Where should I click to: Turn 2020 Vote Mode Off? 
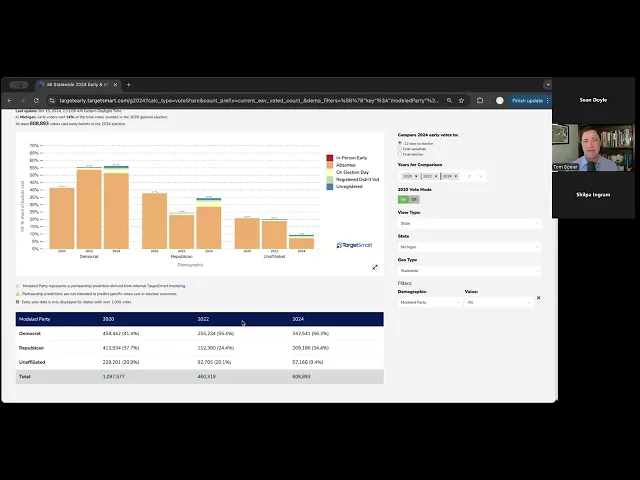pyautogui.click(x=414, y=199)
